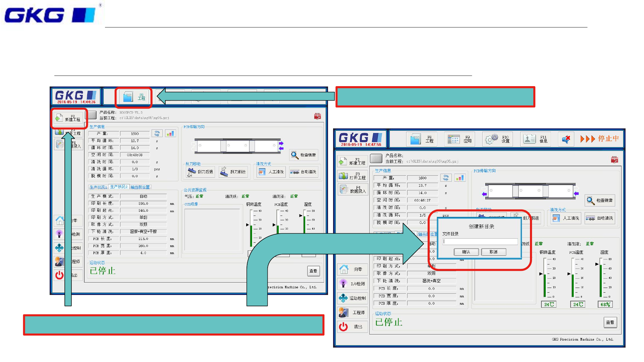Click F4 数据录入 in right window sidebar

tap(353, 190)
